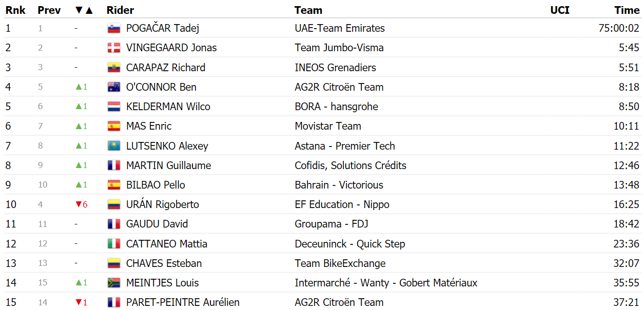Click the UCI column header
Viewport: 644px width, 310px height.
560,10
